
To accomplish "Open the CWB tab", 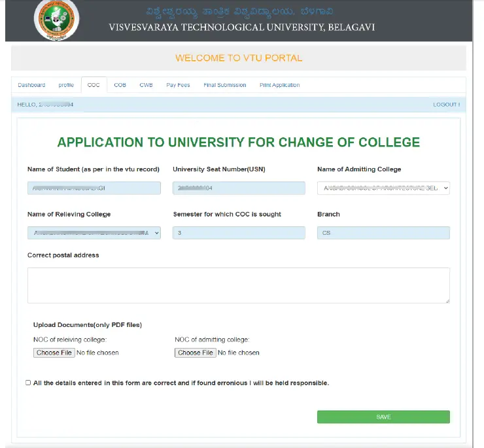I will point(146,85).
